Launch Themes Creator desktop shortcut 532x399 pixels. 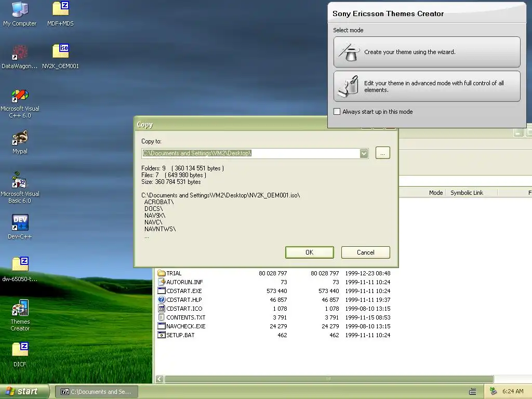click(x=20, y=315)
